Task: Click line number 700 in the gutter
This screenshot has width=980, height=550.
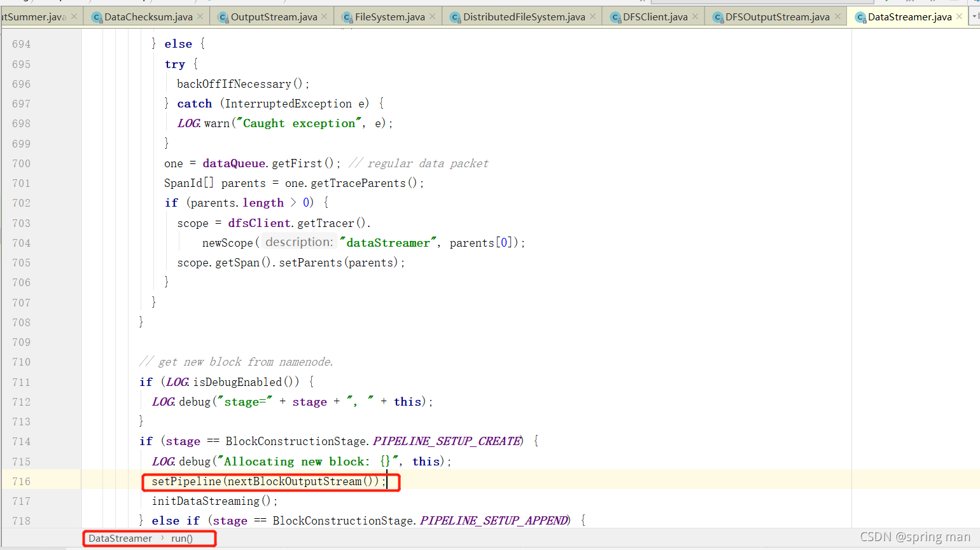Action: (21, 163)
